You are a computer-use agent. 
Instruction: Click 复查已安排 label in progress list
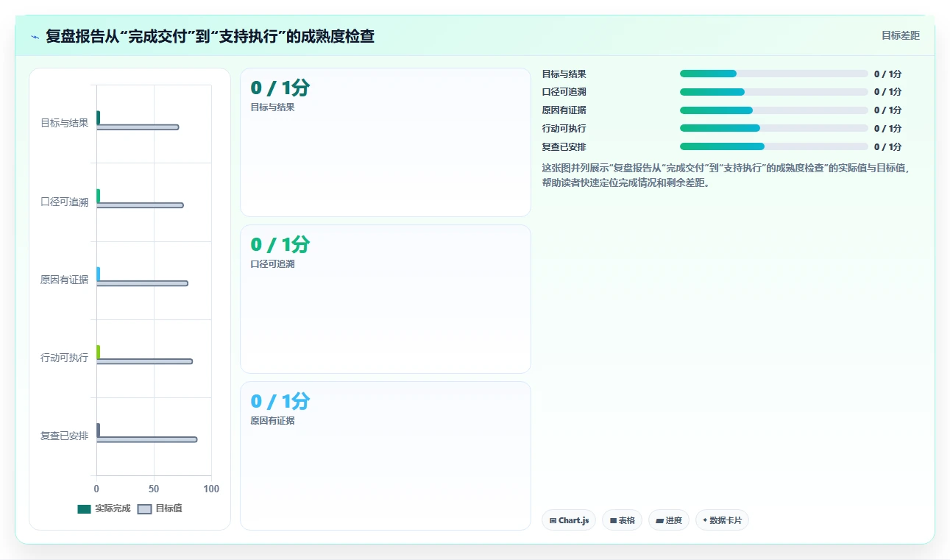pos(564,146)
